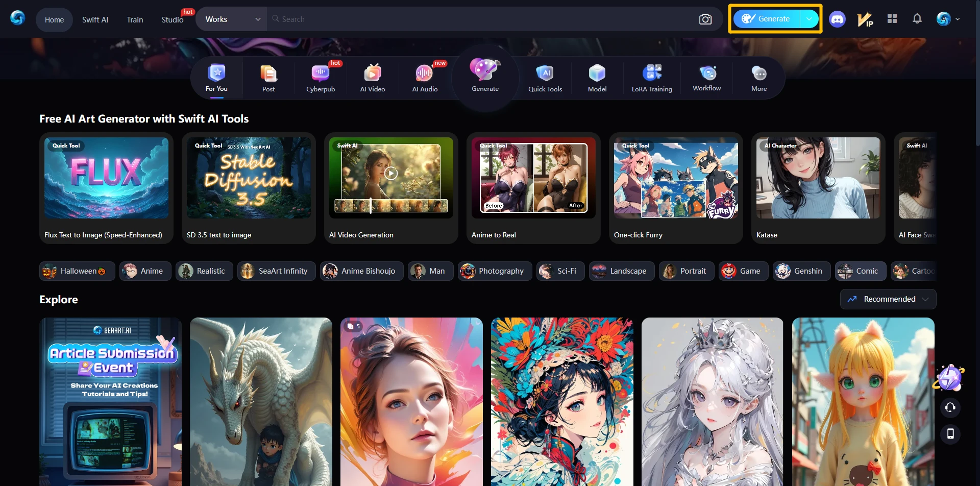
Task: Open notifications bell icon
Action: 917,19
